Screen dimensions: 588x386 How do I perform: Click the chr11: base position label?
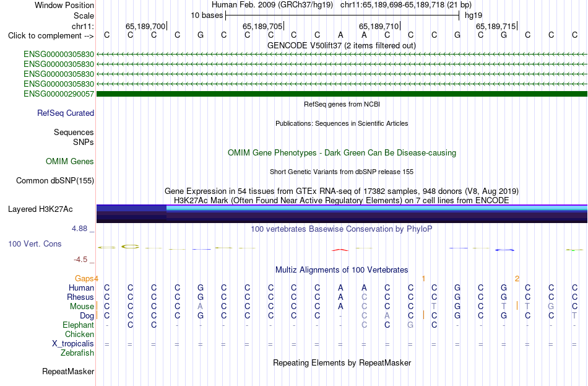[83, 26]
